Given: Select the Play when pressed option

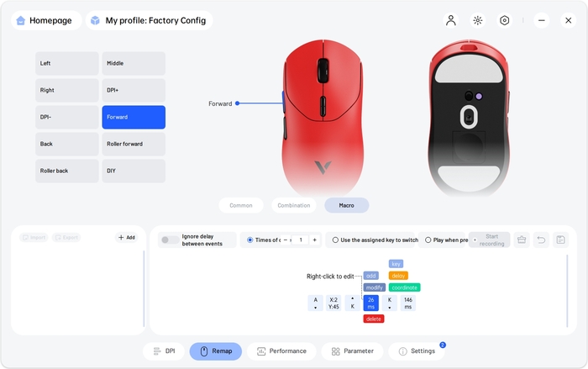Looking at the screenshot, I should point(428,240).
